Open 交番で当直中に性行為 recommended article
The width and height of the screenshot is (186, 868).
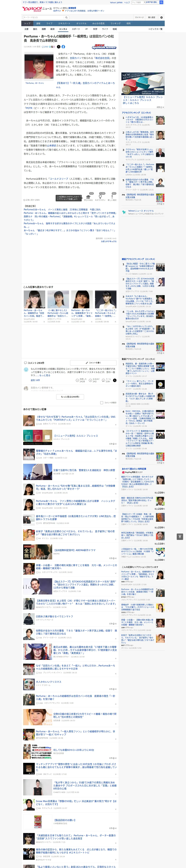pos(84,470)
